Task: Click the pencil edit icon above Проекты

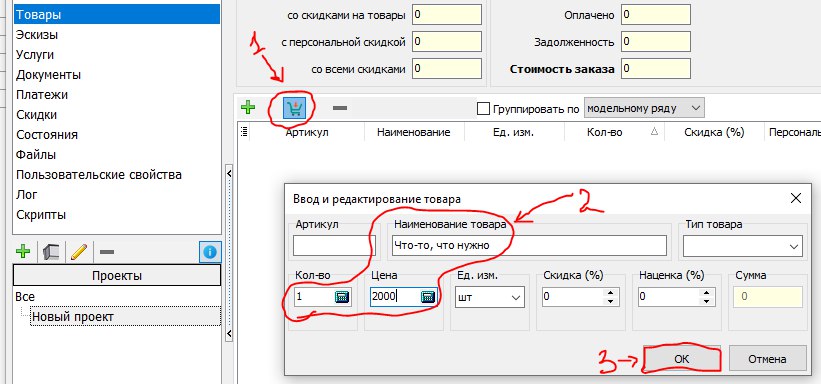Action: [78, 252]
